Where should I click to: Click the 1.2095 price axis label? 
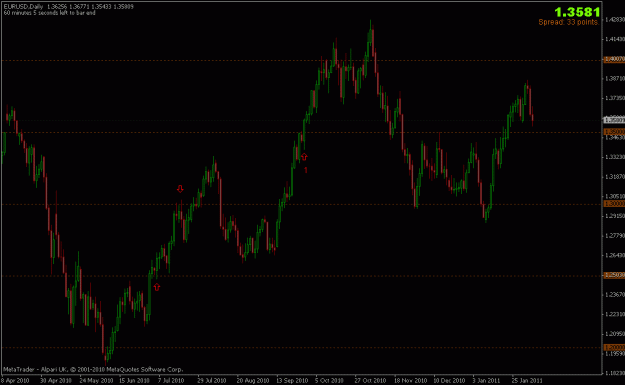[x=615, y=334]
